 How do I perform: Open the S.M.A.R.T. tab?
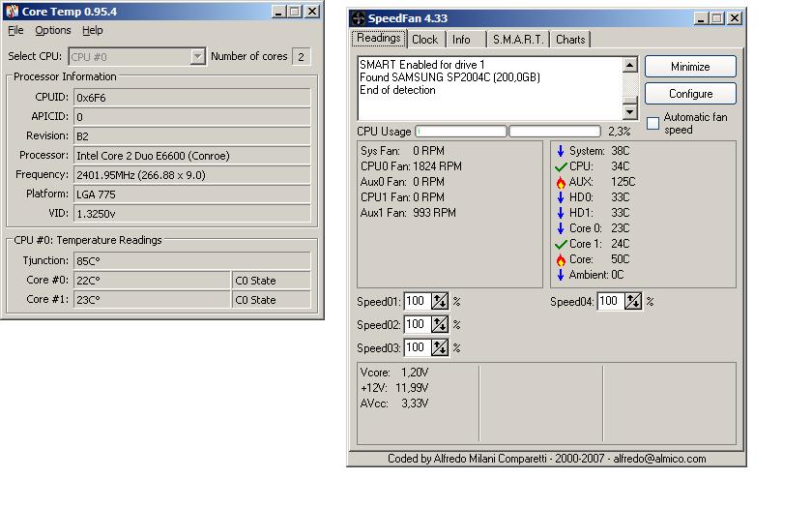coord(518,40)
